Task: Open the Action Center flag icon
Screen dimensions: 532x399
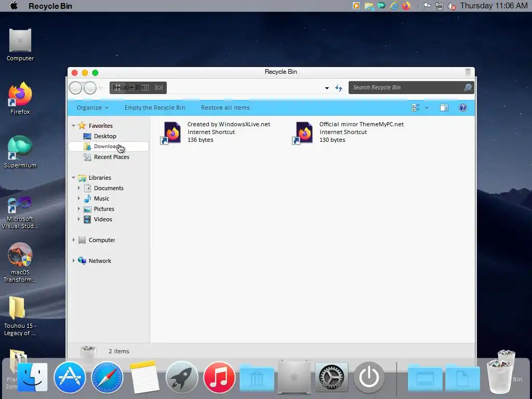Action: [427, 6]
